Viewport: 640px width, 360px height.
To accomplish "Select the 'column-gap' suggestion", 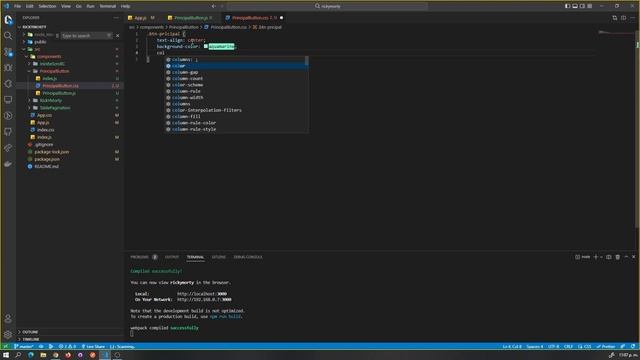I will tap(237, 72).
